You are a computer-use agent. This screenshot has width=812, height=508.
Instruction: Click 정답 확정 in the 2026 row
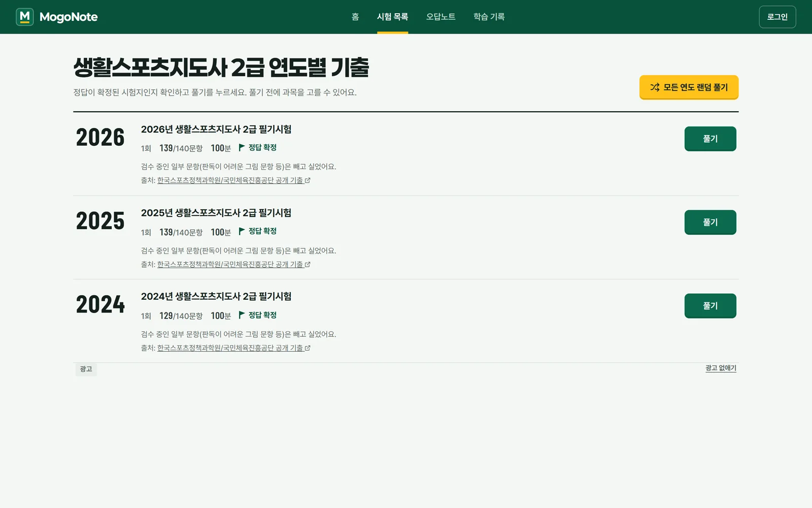[x=262, y=147]
